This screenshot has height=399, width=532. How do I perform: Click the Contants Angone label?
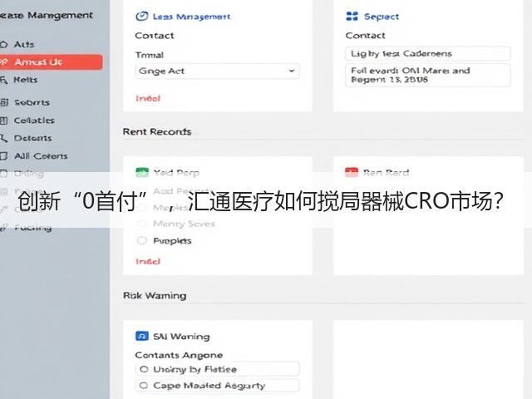coord(179,355)
